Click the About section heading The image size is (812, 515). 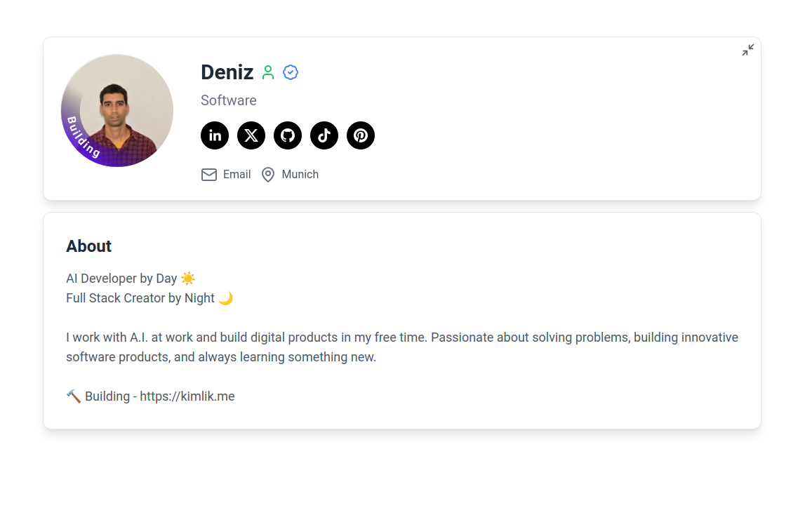click(88, 246)
